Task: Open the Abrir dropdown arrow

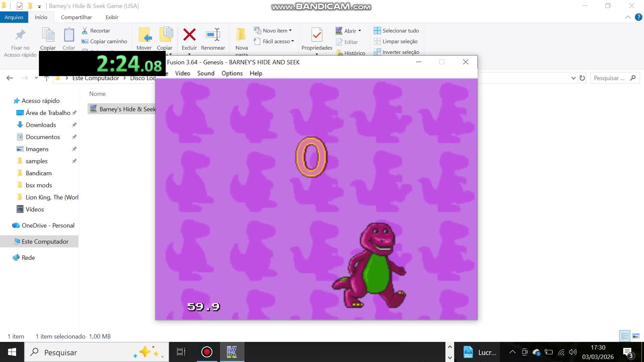Action: click(x=360, y=31)
